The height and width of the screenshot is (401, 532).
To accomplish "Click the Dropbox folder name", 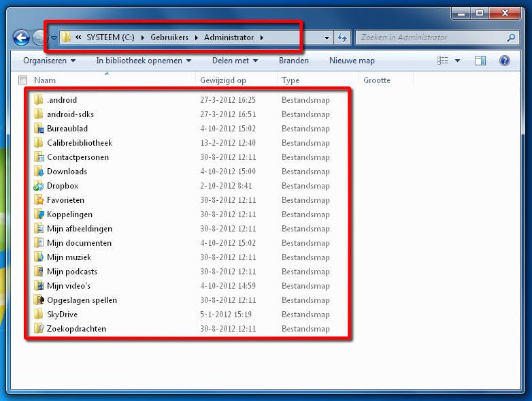I will point(63,186).
